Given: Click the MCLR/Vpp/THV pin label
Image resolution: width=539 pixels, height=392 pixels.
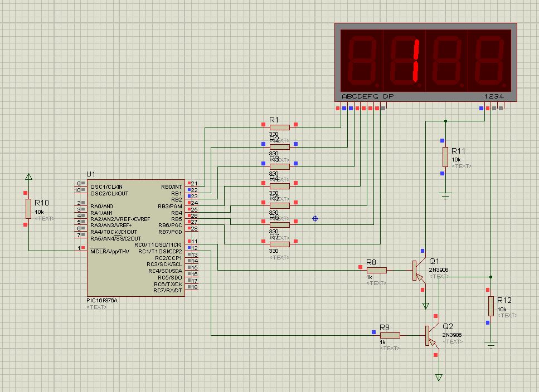Looking at the screenshot, I should coord(110,252).
